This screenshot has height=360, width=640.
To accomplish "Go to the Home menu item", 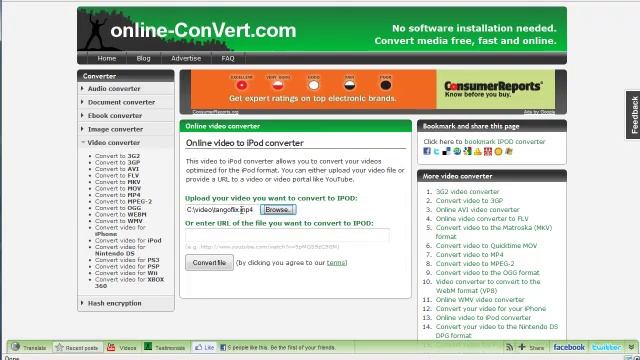I will 107,58.
